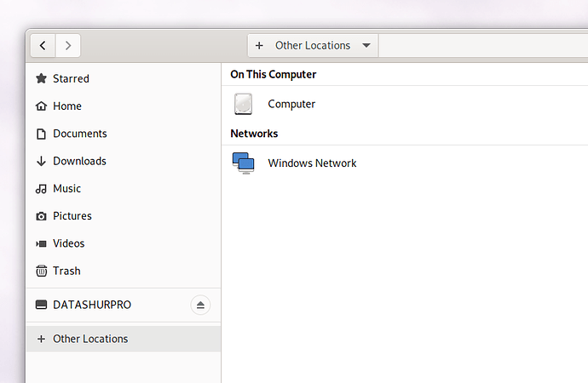Viewport: 588px width, 383px height.
Task: Select Other Locations in the sidebar
Action: (124, 339)
